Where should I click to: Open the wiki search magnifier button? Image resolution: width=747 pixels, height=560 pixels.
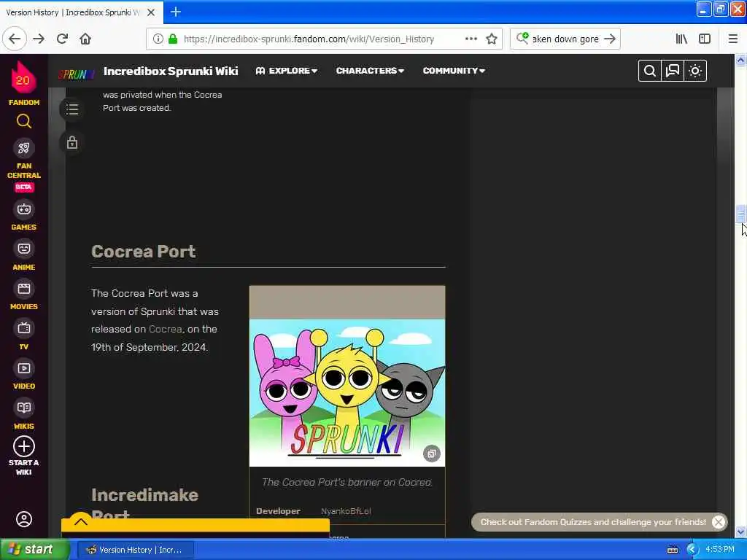click(649, 71)
